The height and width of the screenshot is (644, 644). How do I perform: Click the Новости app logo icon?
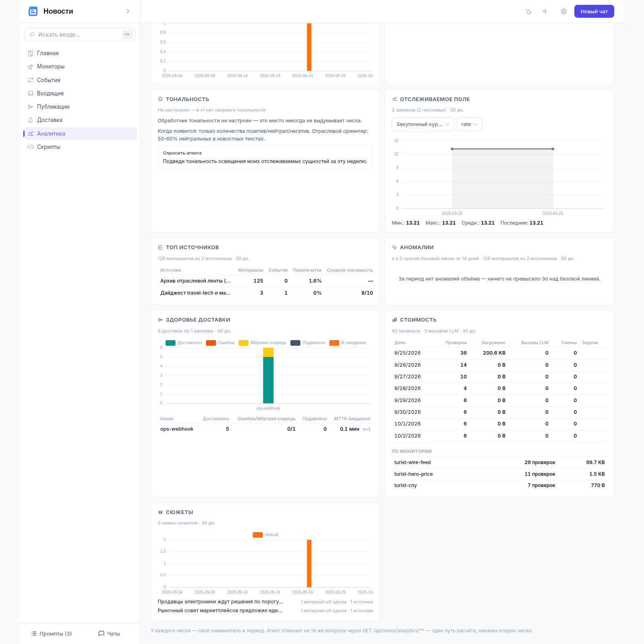[33, 11]
